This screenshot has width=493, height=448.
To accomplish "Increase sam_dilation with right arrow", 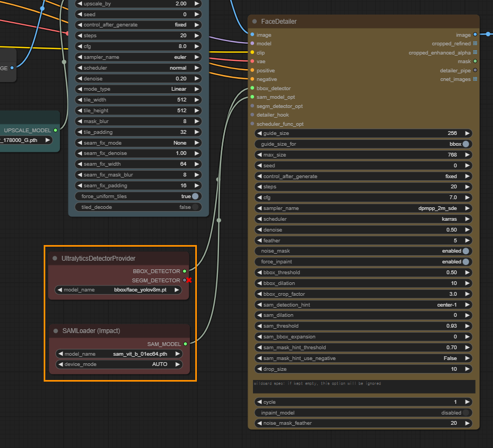I will 467,315.
